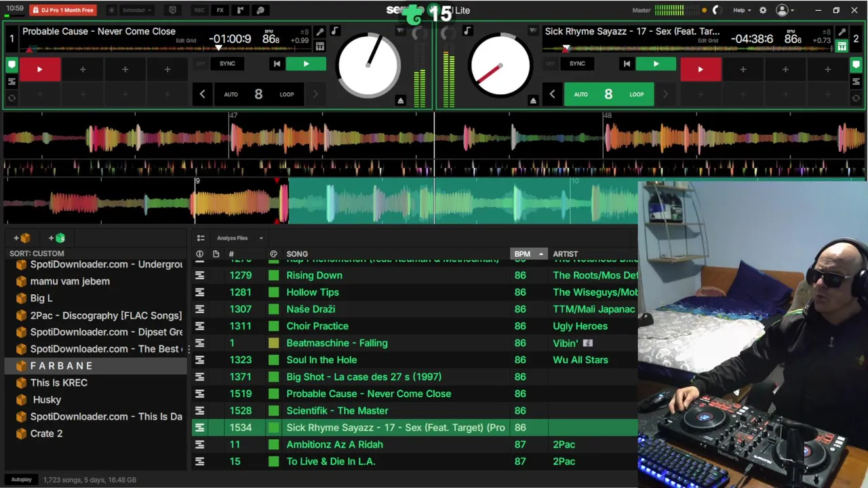Open the shield icon in the top bar
This screenshot has width=868, height=488.
point(172,10)
